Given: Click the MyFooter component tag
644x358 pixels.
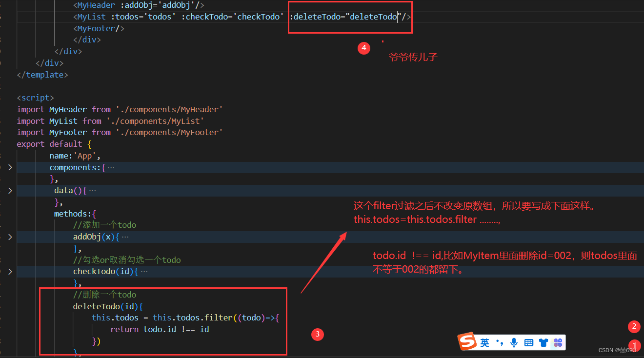Looking at the screenshot, I should click(95, 28).
